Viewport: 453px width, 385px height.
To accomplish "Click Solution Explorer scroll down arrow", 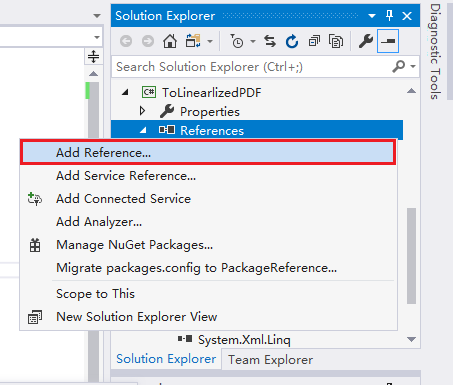I will point(412,339).
